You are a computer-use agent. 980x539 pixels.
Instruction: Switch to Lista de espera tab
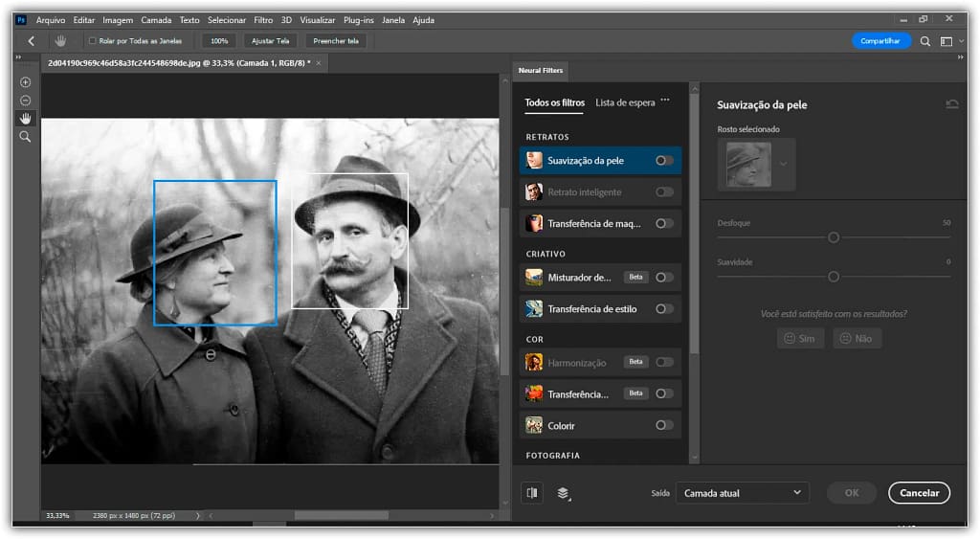click(625, 102)
